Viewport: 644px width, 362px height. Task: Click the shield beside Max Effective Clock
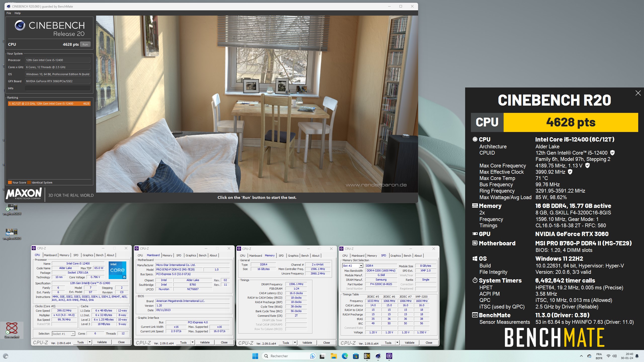pos(570,172)
